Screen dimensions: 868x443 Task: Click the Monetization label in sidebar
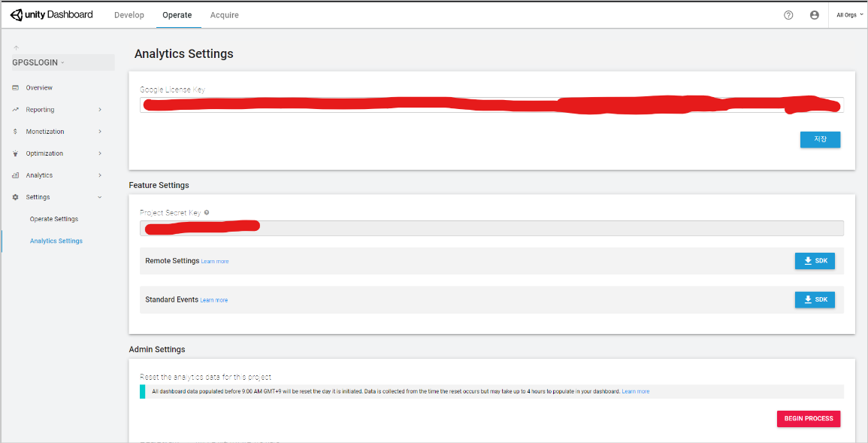pyautogui.click(x=45, y=132)
